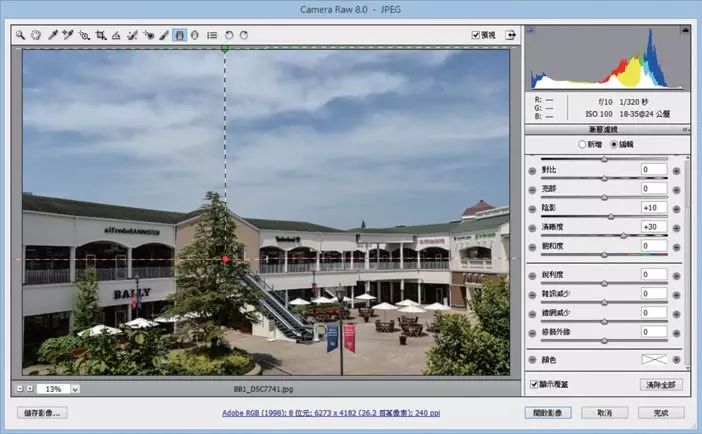Click the red gradient end handle
The width and height of the screenshot is (702, 434).
tap(225, 259)
